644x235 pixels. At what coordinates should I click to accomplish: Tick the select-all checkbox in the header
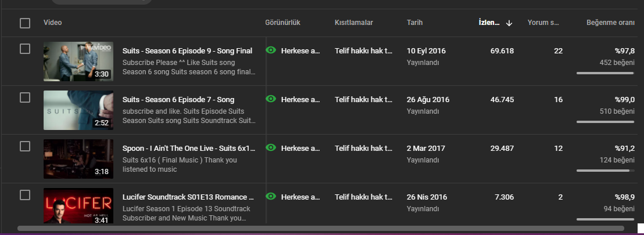coord(25,23)
